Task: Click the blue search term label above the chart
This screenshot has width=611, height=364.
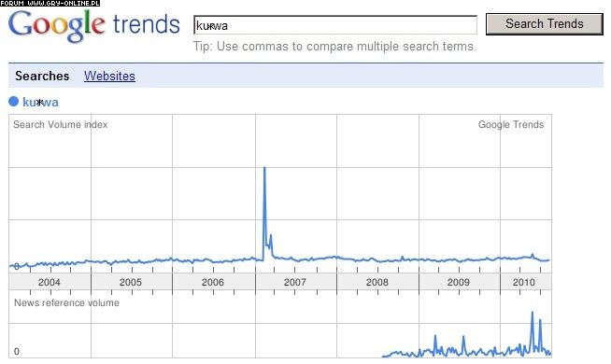Action: (40, 102)
